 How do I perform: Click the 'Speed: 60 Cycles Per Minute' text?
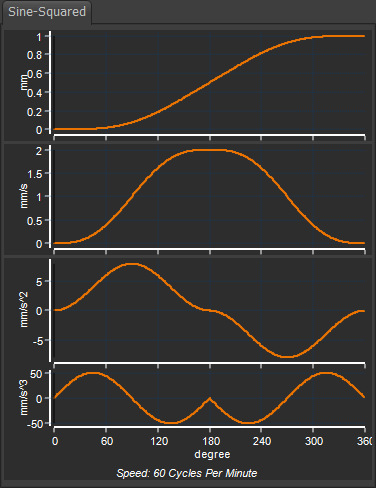[187, 473]
